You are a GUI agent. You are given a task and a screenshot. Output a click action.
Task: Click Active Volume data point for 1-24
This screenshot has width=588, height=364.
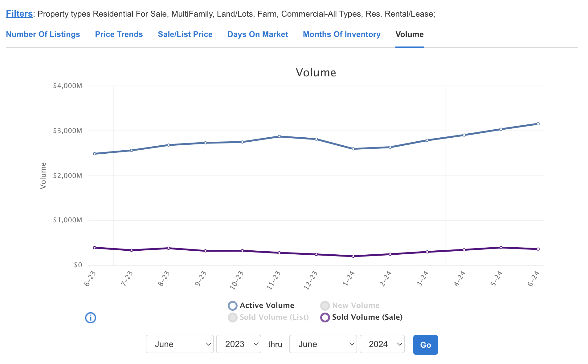(353, 149)
